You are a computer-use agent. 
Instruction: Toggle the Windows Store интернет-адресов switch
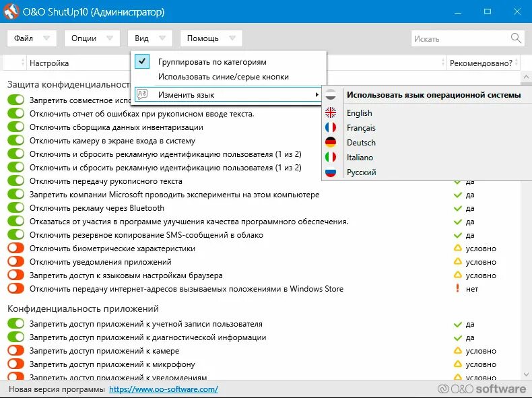tap(16, 288)
